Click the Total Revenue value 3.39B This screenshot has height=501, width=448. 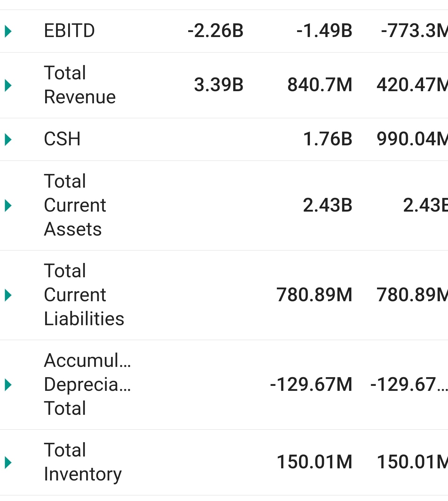click(219, 85)
